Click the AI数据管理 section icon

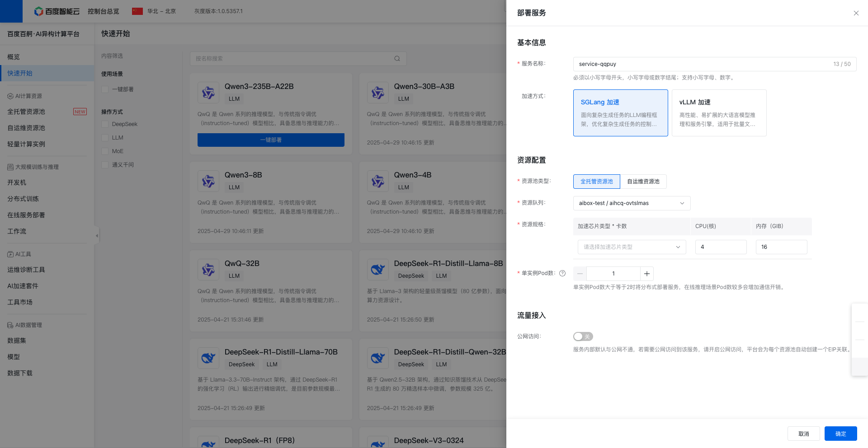tap(10, 325)
